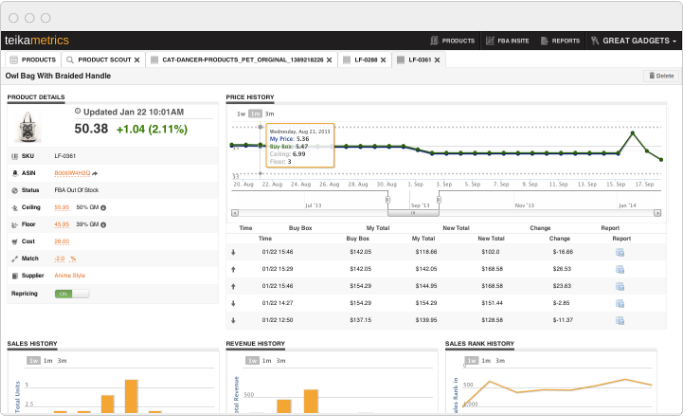Click the info icon next to Ceiling 50% GM
Viewport: 686px width, 416px height.
coord(103,207)
